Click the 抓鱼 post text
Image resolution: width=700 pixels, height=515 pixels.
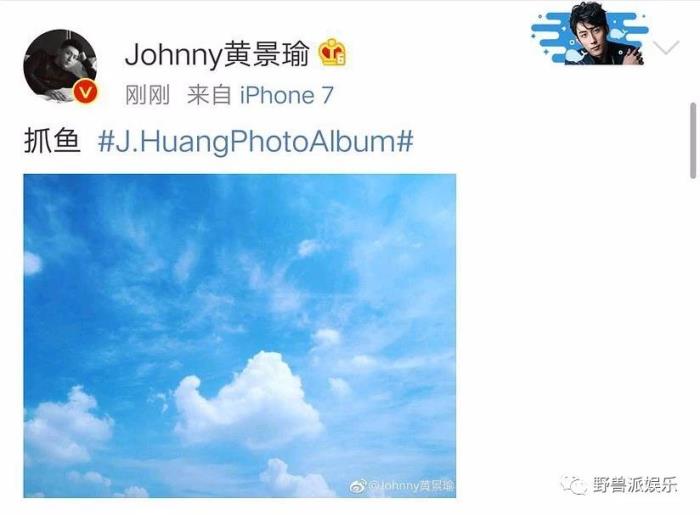pyautogui.click(x=52, y=141)
